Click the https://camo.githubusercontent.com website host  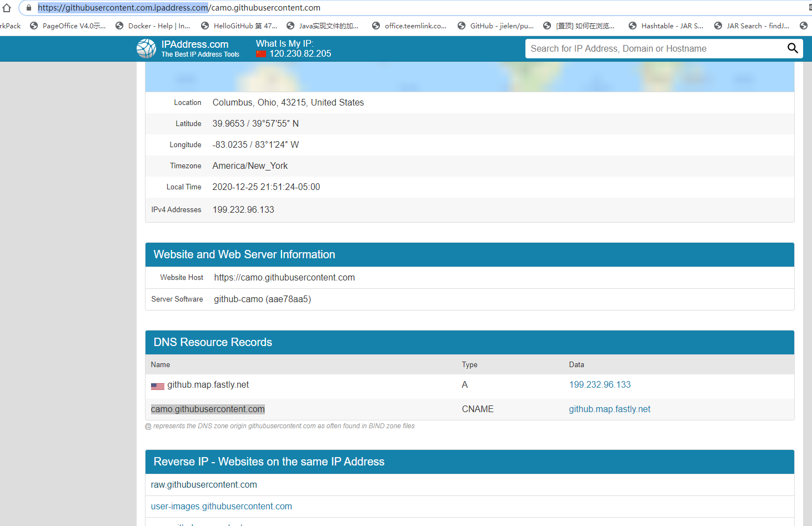click(284, 277)
